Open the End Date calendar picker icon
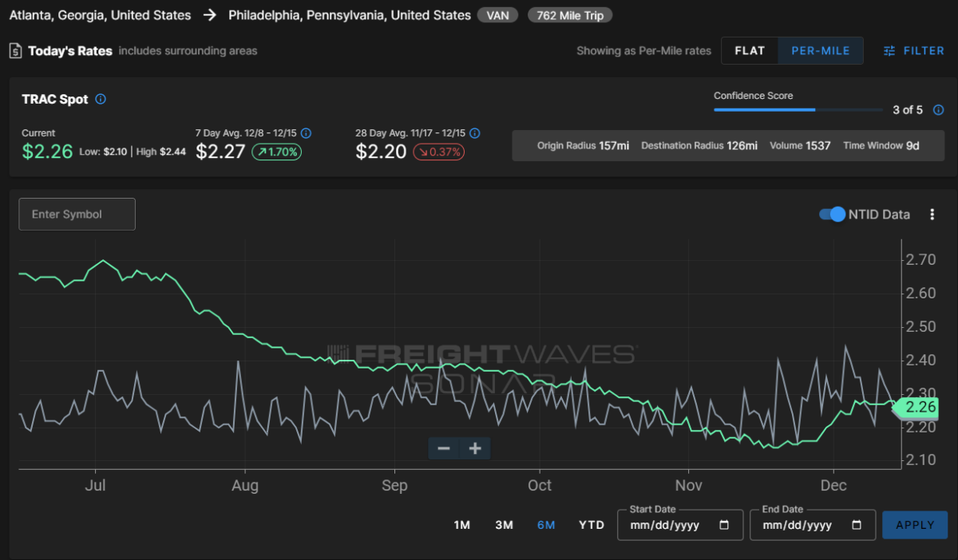 pos(857,525)
